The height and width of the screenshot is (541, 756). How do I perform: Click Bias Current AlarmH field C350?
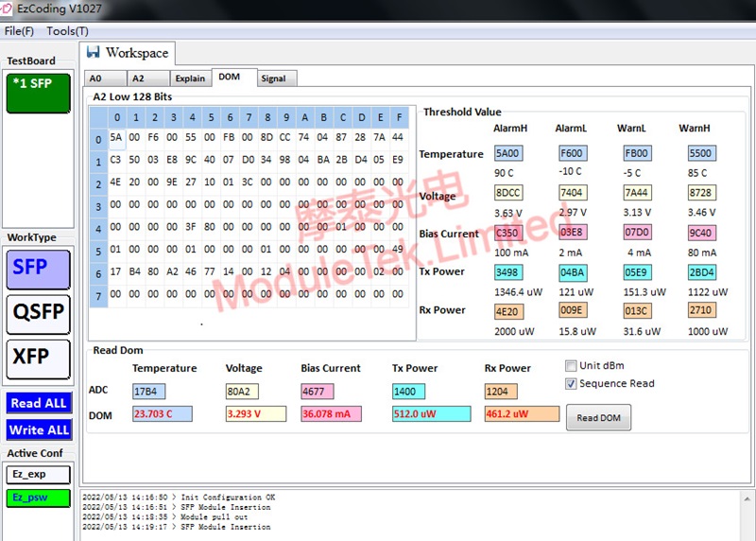pyautogui.click(x=508, y=233)
